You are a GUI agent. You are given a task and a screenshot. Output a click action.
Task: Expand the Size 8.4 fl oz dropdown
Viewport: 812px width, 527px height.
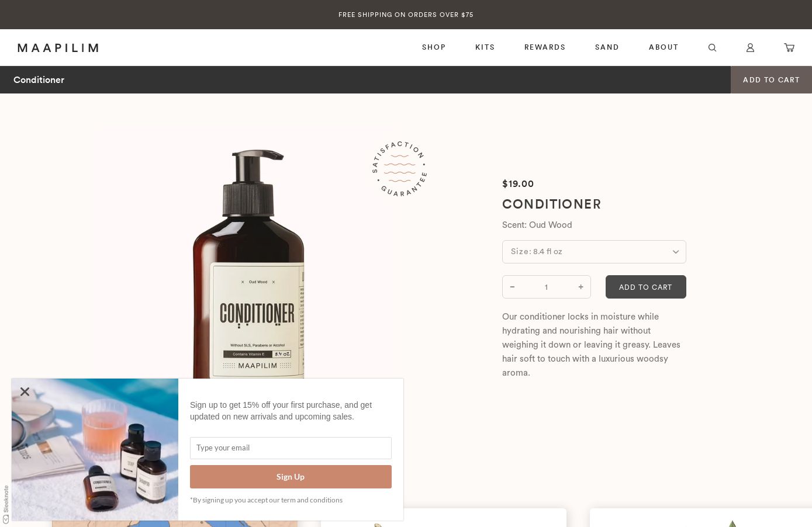pyautogui.click(x=594, y=252)
